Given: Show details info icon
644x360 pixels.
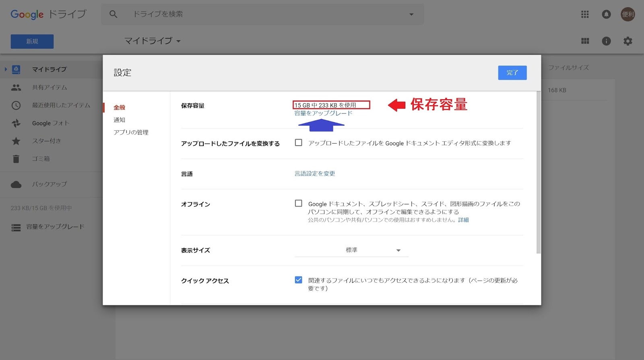Looking at the screenshot, I should coord(606,41).
